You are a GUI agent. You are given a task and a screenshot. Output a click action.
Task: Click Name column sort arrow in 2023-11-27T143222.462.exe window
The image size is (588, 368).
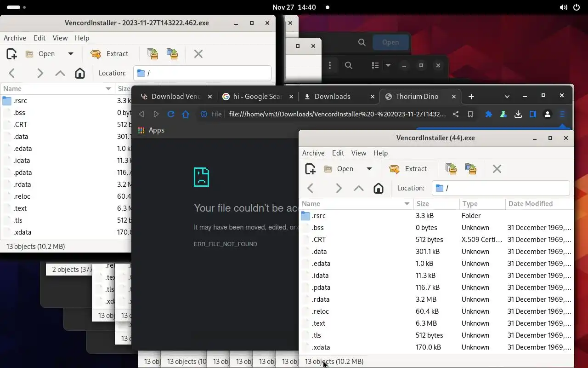pyautogui.click(x=108, y=89)
